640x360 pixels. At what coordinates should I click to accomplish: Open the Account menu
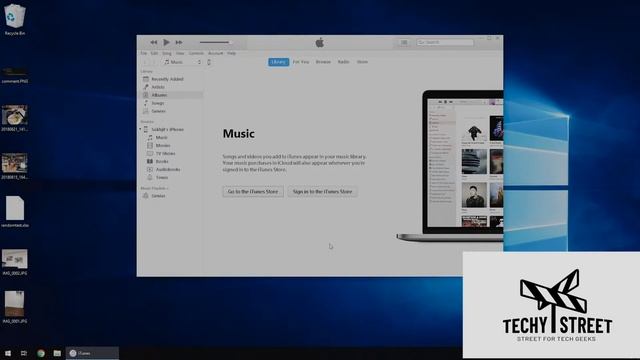tap(216, 53)
